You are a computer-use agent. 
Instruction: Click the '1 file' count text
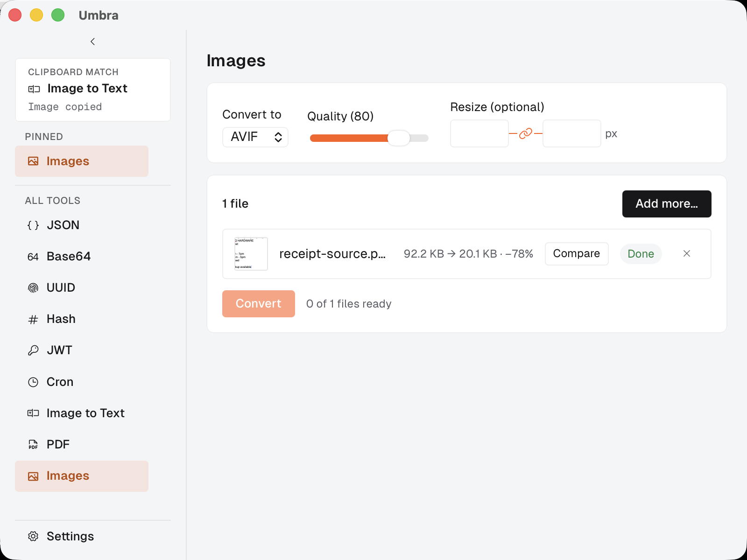coord(235,204)
